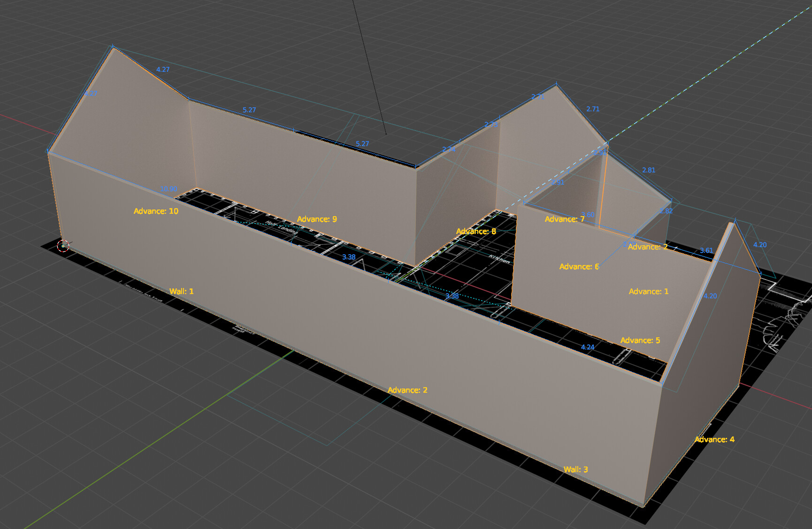Click the 'Kitchen' text on floor plan
This screenshot has width=812, height=529.
click(x=499, y=258)
